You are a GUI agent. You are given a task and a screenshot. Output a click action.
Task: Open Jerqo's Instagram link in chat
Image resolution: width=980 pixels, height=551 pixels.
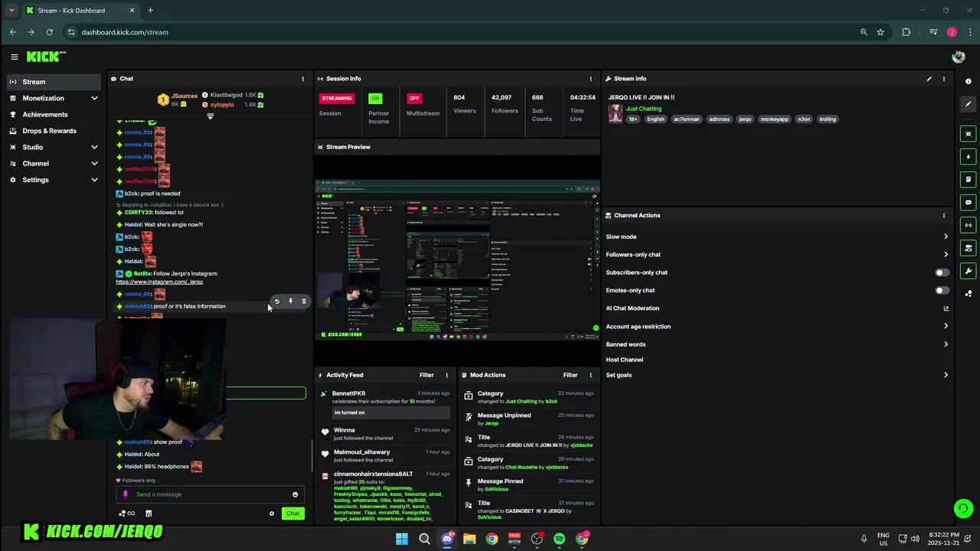point(159,282)
